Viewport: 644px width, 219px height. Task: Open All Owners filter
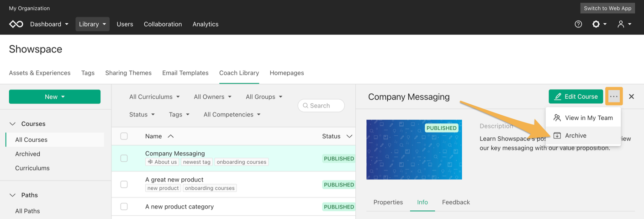point(212,97)
